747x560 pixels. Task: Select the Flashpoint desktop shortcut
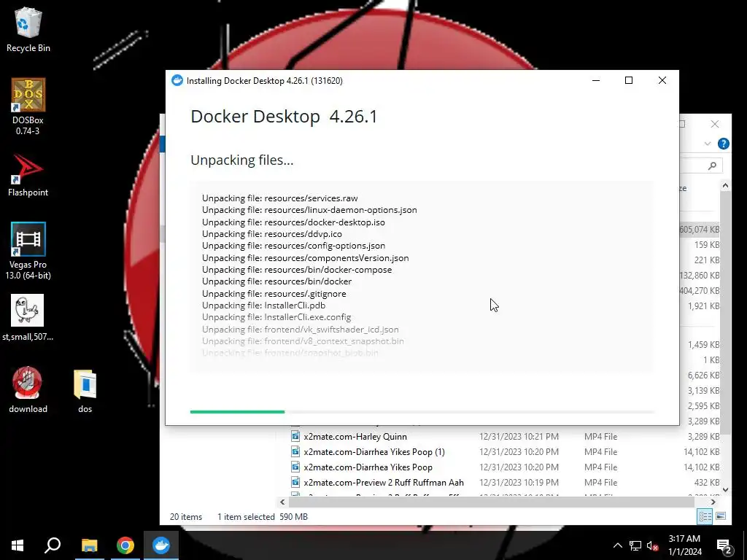[28, 176]
